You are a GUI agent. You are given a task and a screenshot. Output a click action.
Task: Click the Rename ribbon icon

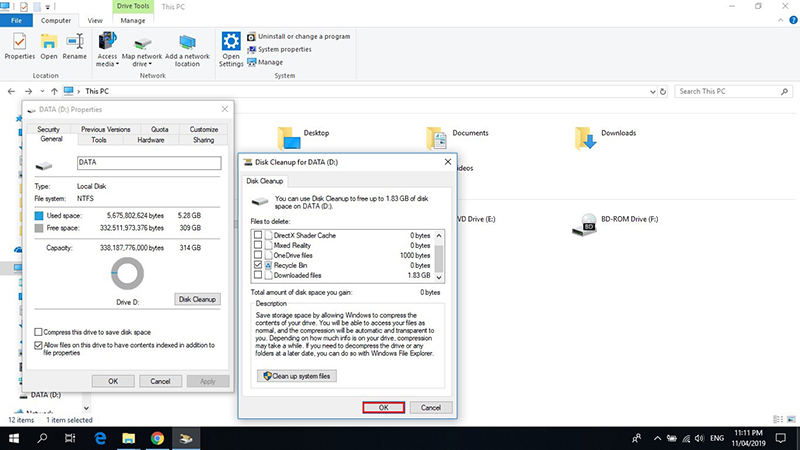[x=74, y=42]
